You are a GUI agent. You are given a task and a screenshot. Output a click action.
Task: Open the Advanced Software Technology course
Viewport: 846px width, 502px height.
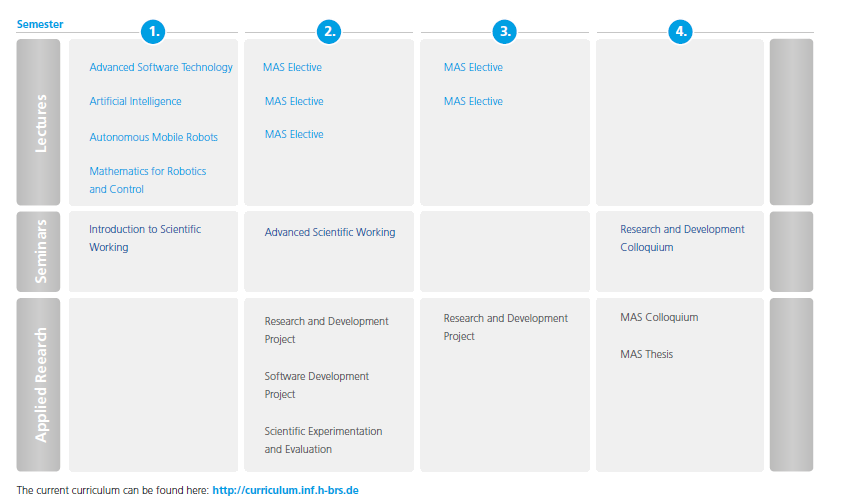pos(161,67)
